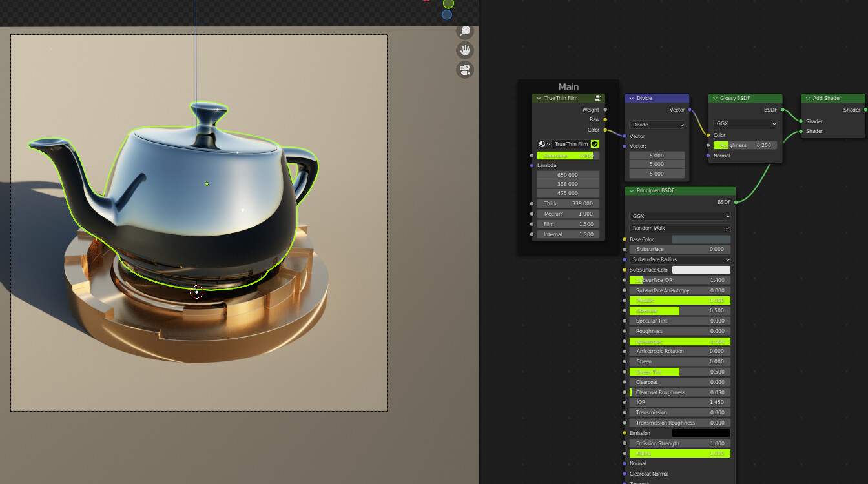Open the Divide operation dropdown
Image resolution: width=868 pixels, height=484 pixels.
click(657, 125)
